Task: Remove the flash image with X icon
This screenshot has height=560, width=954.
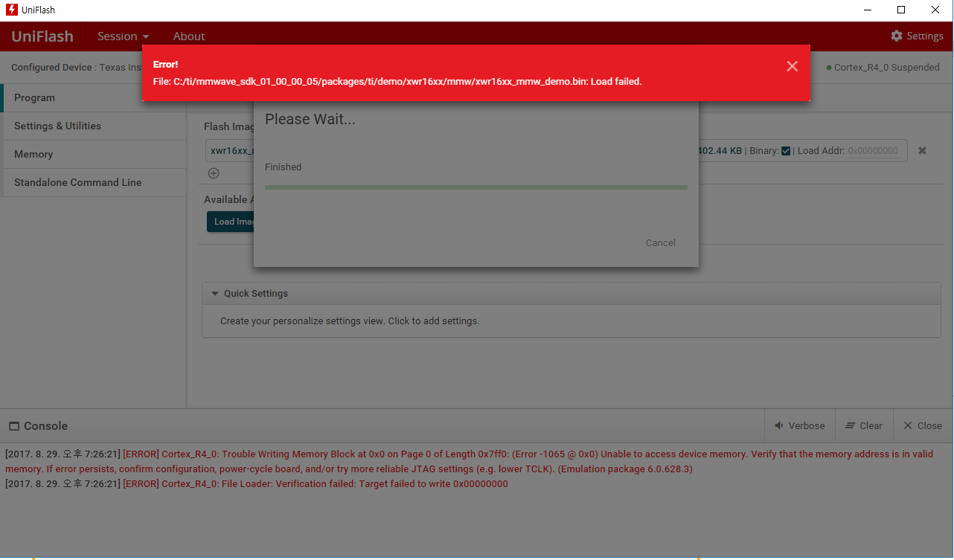Action: [x=922, y=150]
